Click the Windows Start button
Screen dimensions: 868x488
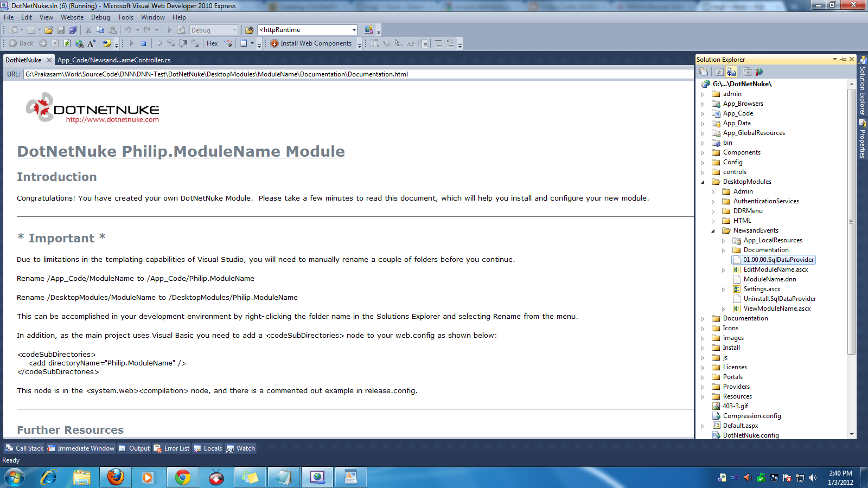pyautogui.click(x=14, y=478)
